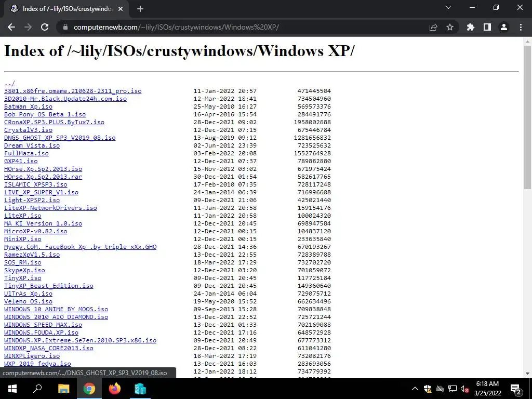The width and height of the screenshot is (532, 399).
Task: Download SkypeXp.iso
Action: (24, 270)
